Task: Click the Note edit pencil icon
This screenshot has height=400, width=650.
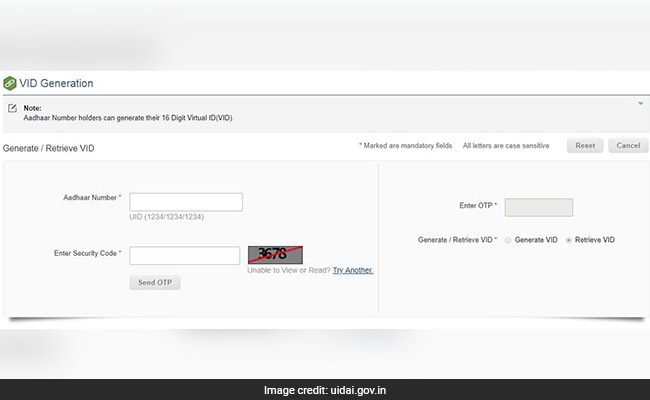Action: point(12,108)
